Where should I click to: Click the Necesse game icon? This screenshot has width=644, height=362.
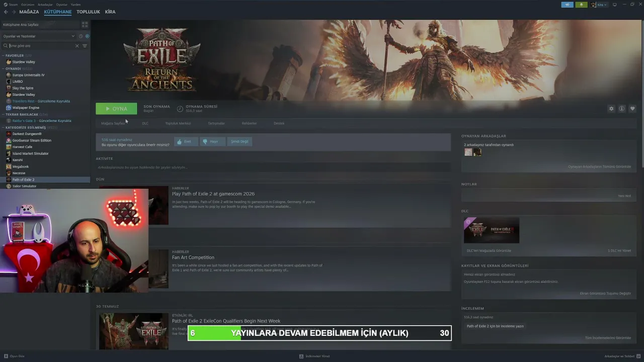coord(9,173)
